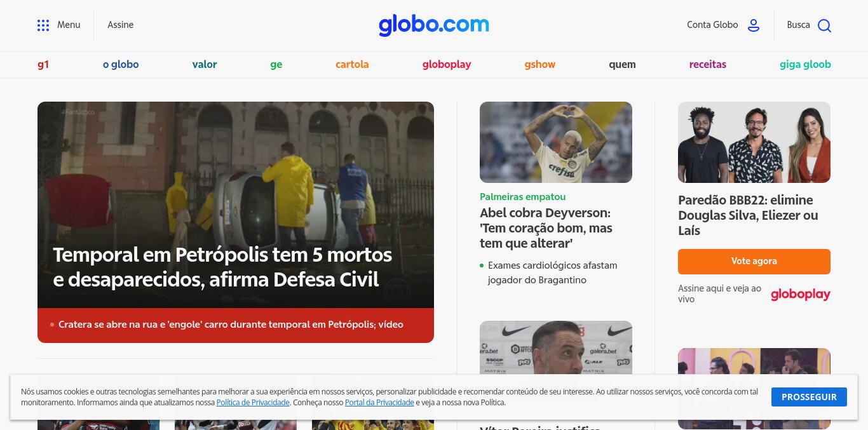Click the Vote agora button
This screenshot has height=430, width=868.
click(x=754, y=261)
